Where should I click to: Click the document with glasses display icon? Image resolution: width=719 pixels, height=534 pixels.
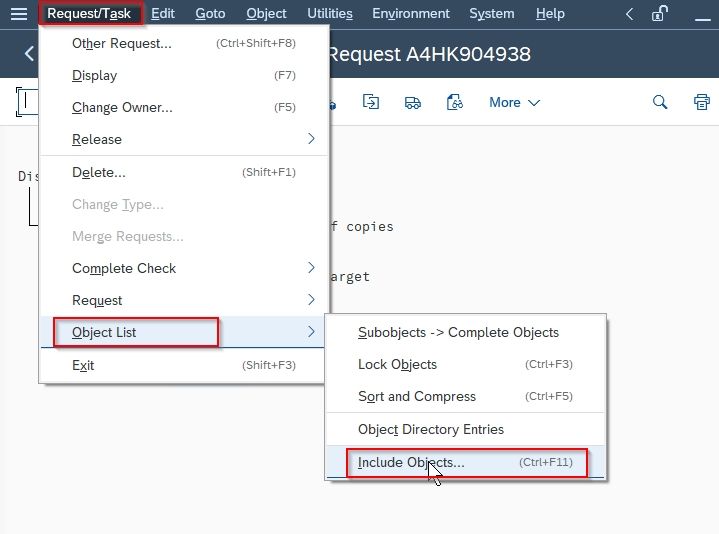[x=454, y=102]
